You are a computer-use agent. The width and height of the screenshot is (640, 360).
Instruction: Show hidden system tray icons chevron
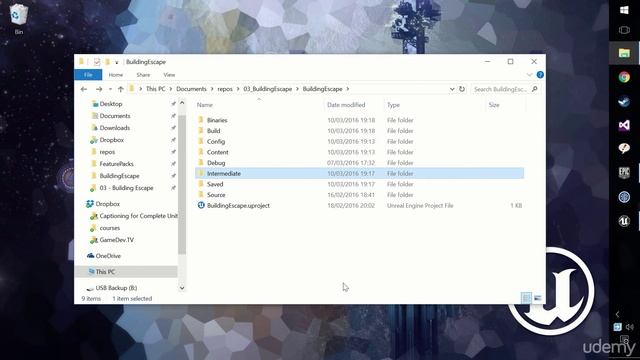pos(618,314)
